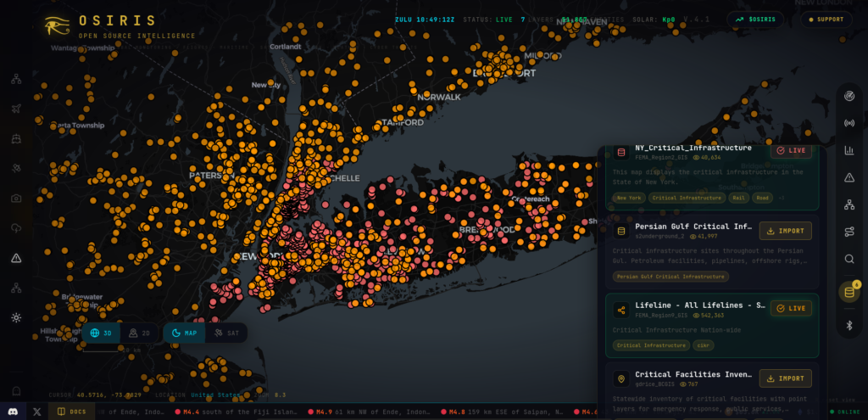Expand the +3 more tags chip
The height and width of the screenshot is (420, 868).
tap(781, 198)
